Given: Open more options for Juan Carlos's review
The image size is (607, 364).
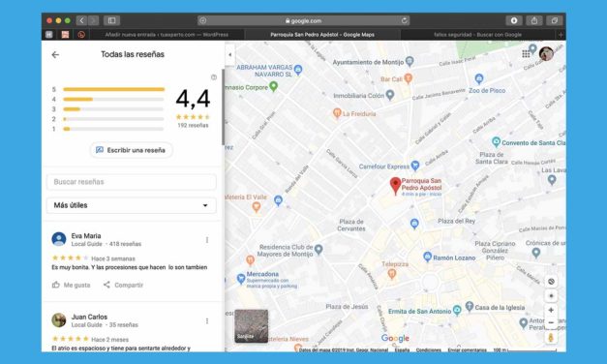Looking at the screenshot, I should coord(207,321).
